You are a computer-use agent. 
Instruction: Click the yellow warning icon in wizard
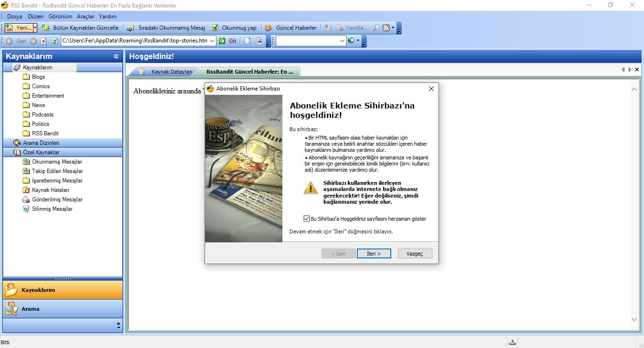point(310,188)
